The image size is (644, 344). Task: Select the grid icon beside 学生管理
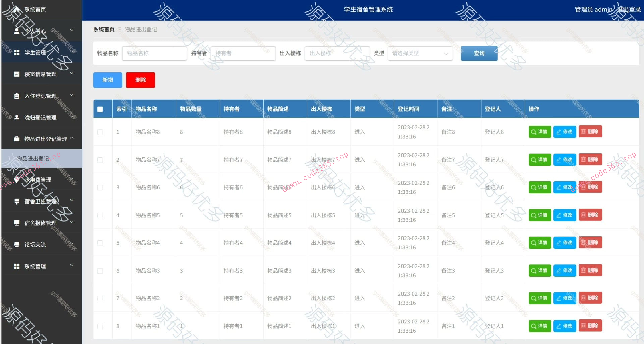pyautogui.click(x=17, y=52)
